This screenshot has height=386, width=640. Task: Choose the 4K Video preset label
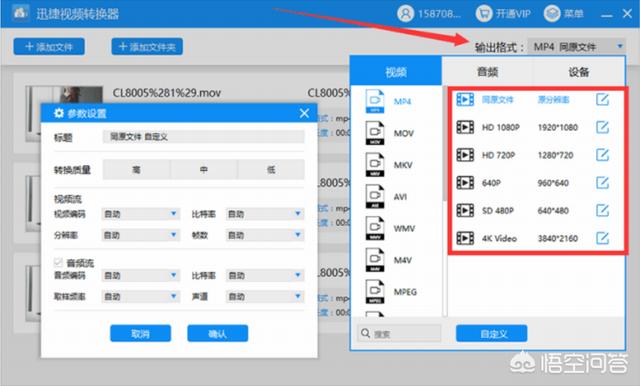pos(499,238)
